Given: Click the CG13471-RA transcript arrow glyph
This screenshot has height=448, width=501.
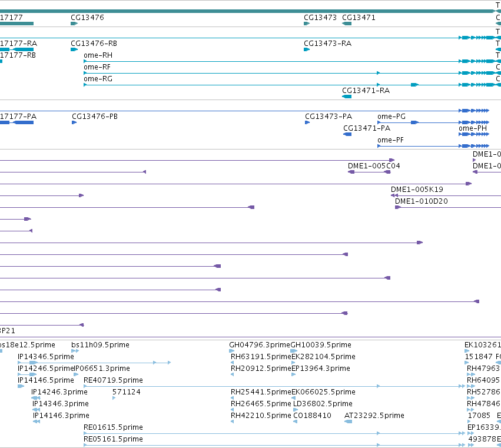Looking at the screenshot, I should click(x=347, y=97).
